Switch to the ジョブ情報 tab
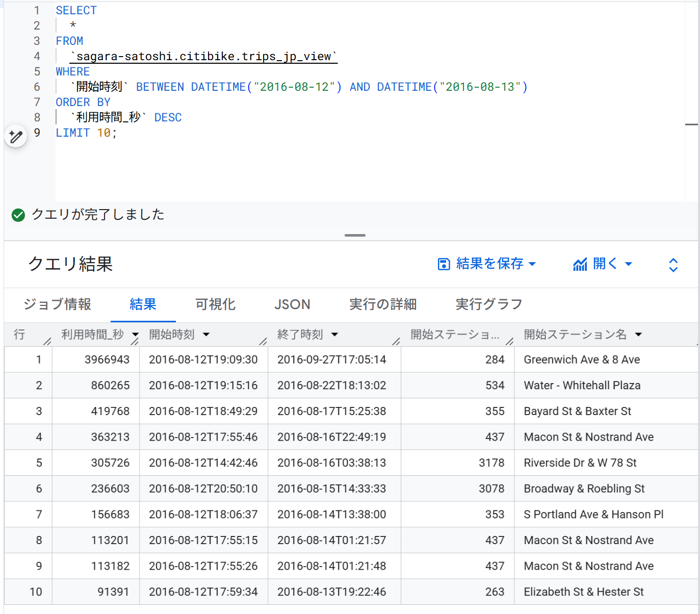 pyautogui.click(x=58, y=304)
